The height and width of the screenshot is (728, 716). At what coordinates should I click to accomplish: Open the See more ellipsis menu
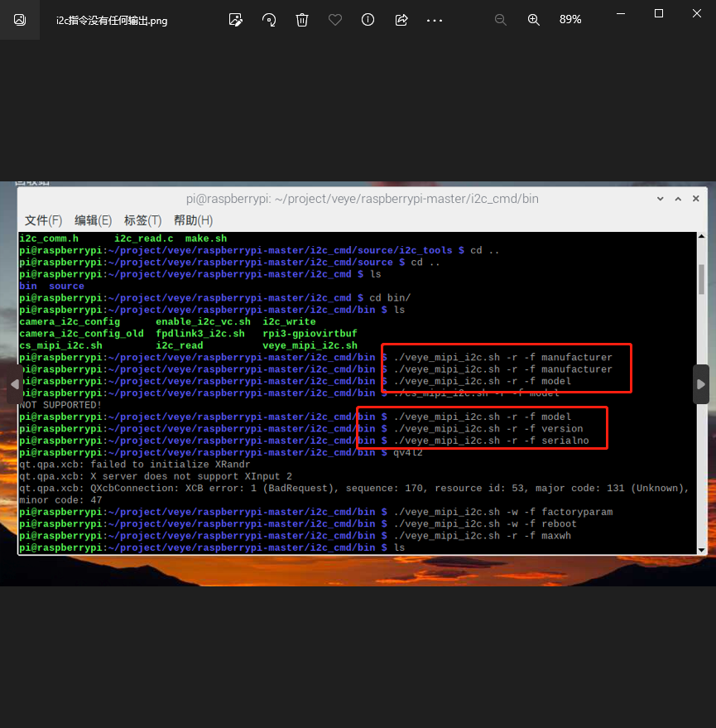click(x=435, y=20)
